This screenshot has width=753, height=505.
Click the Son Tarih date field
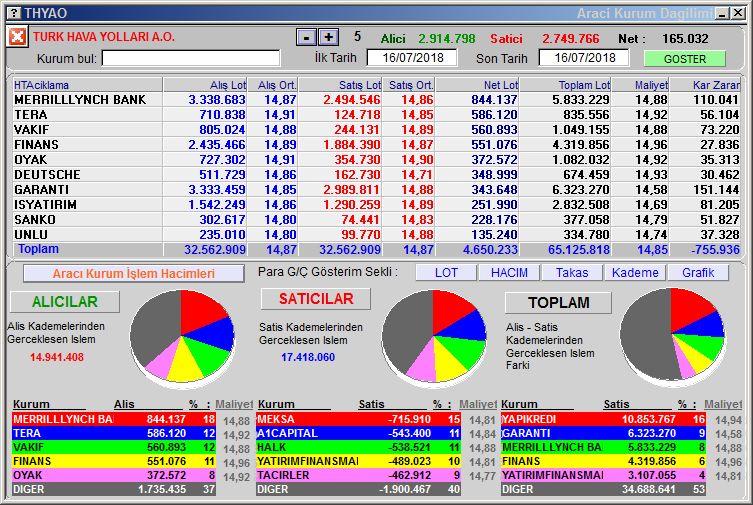pyautogui.click(x=584, y=58)
